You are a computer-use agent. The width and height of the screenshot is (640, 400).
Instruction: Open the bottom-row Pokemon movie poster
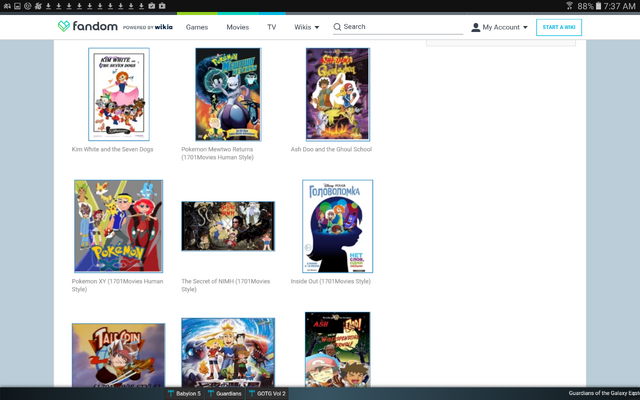(x=228, y=352)
